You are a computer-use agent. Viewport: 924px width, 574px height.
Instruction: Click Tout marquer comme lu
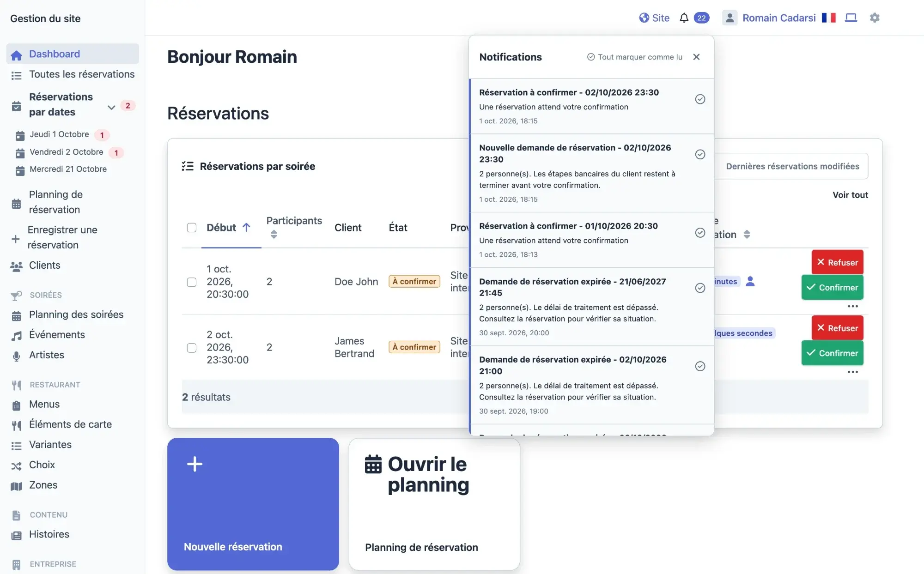(x=635, y=57)
